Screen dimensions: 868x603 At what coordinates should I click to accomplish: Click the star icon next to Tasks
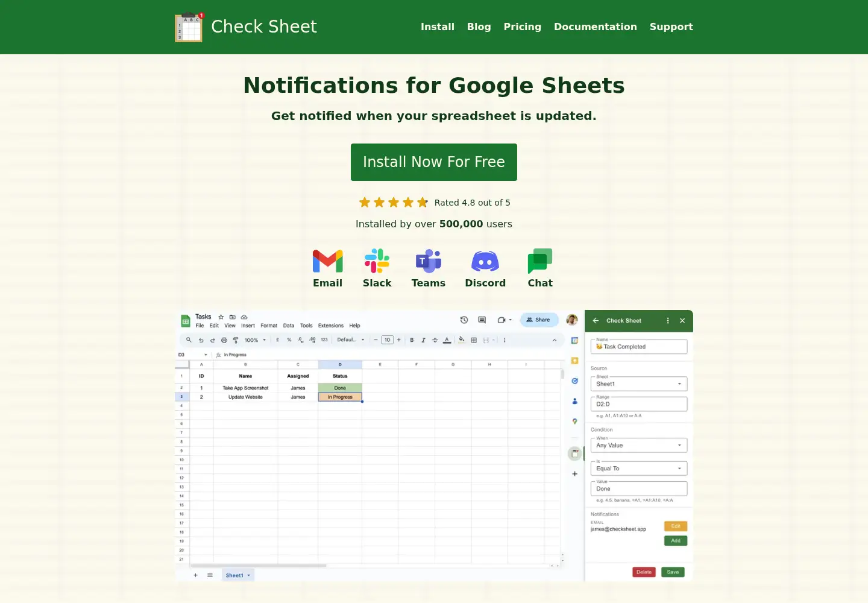(221, 317)
